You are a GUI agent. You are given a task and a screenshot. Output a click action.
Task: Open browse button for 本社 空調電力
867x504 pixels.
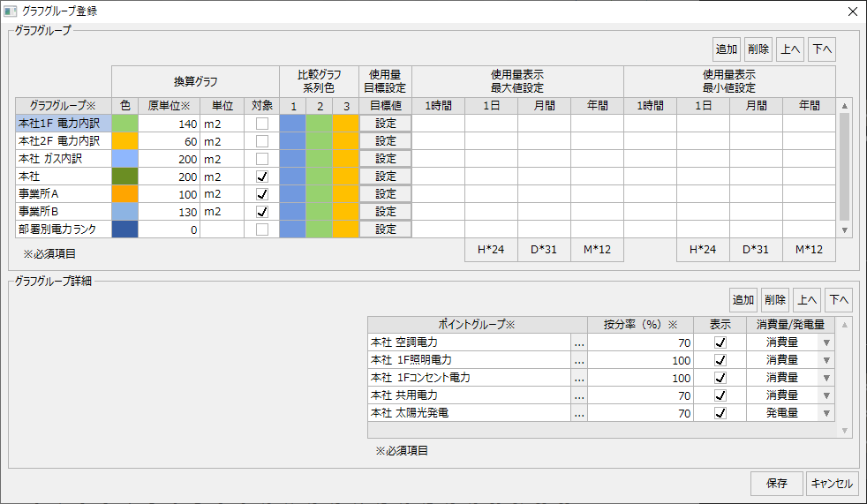pyautogui.click(x=579, y=342)
